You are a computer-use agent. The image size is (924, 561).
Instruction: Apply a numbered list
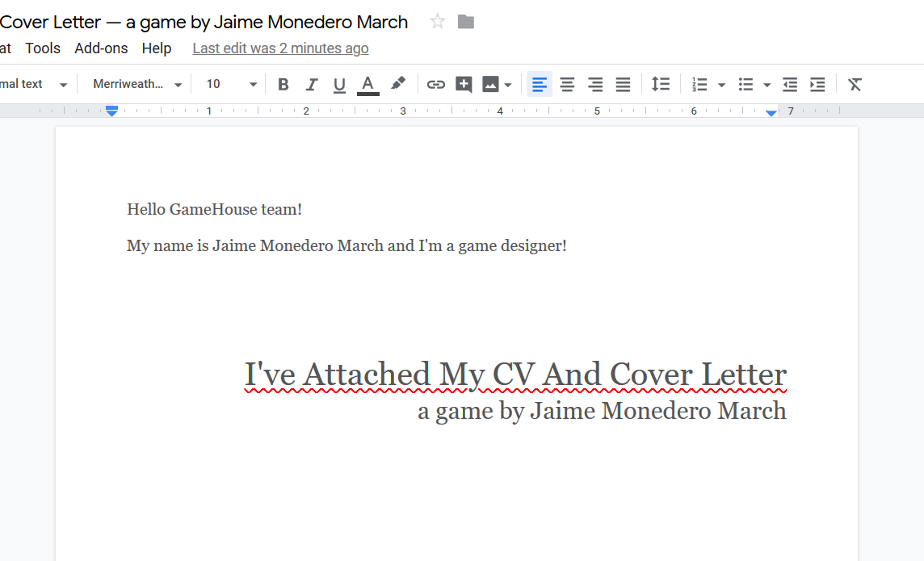coord(699,84)
